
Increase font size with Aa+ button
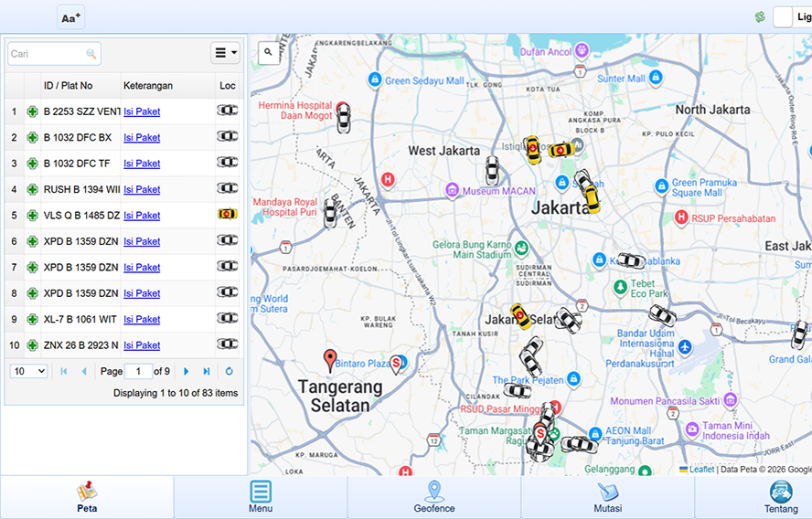(71, 17)
